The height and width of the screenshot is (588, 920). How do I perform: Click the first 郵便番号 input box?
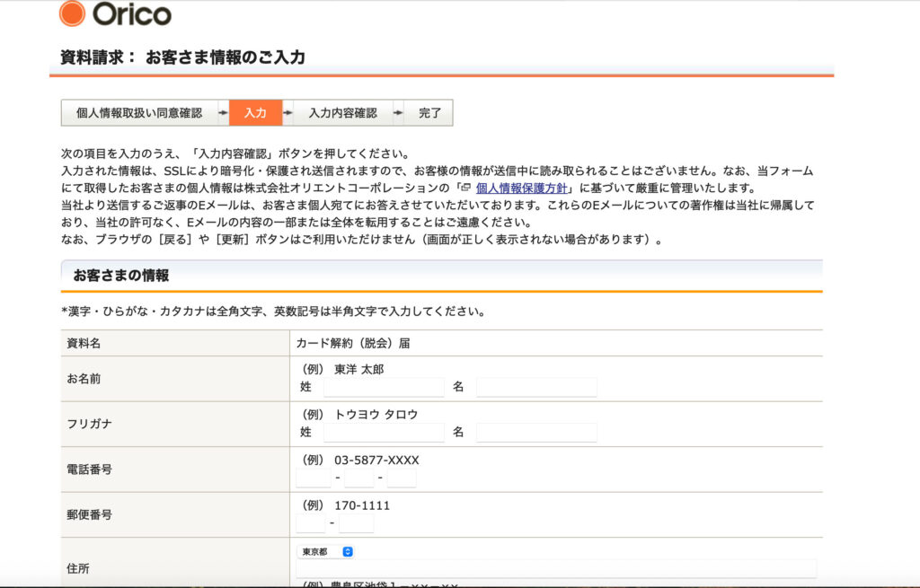click(x=310, y=523)
